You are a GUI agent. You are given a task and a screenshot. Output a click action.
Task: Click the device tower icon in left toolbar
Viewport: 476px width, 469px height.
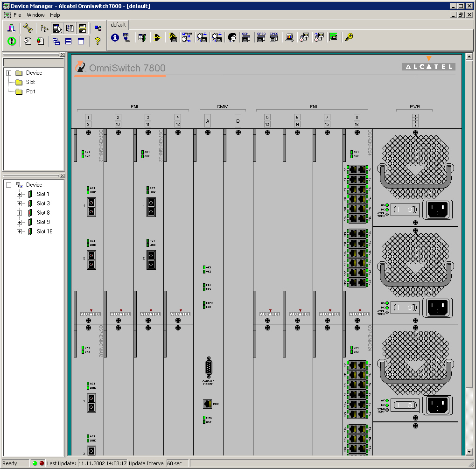[12, 28]
